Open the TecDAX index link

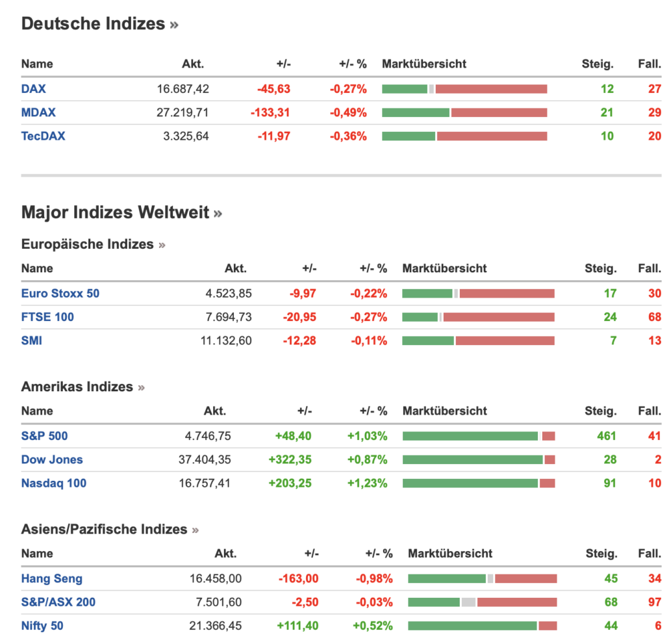43,136
